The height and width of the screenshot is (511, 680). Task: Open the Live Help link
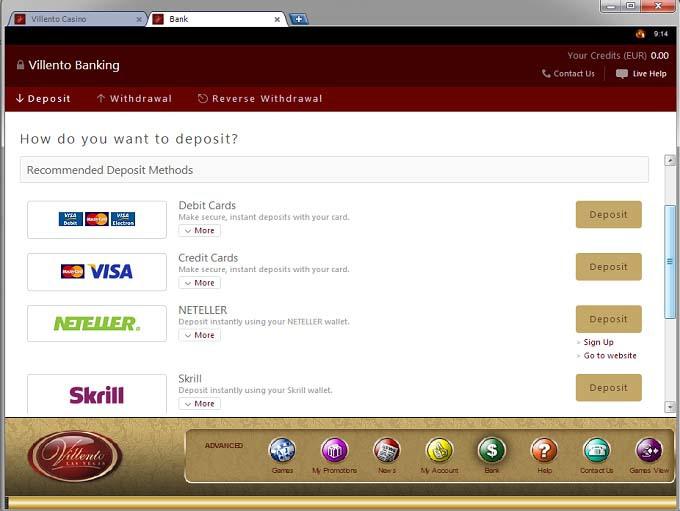649,74
